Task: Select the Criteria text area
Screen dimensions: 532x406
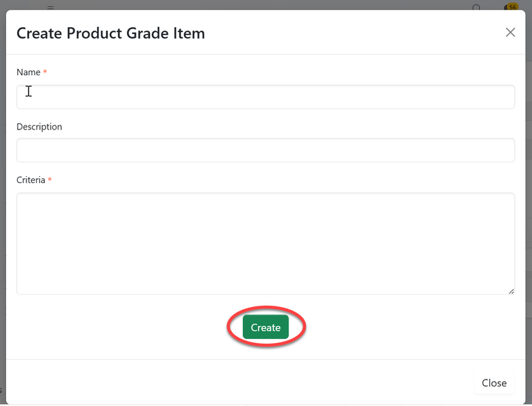Action: (x=265, y=243)
